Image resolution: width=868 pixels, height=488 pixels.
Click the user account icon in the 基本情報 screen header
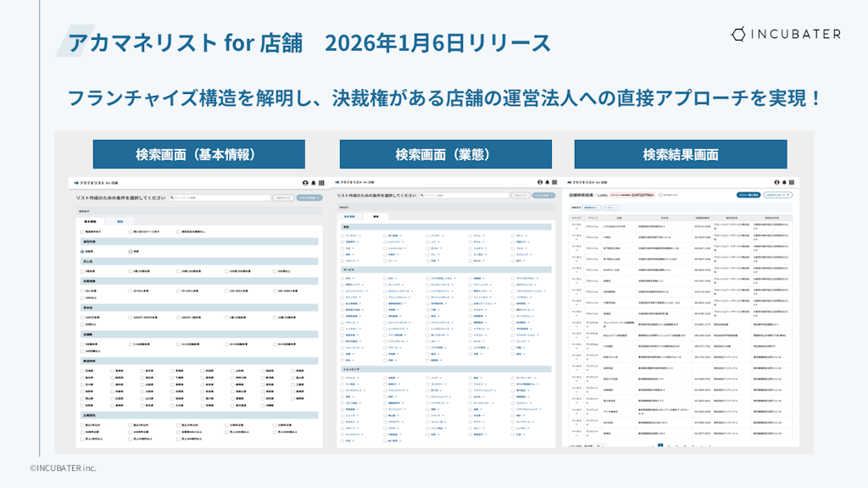(x=305, y=183)
